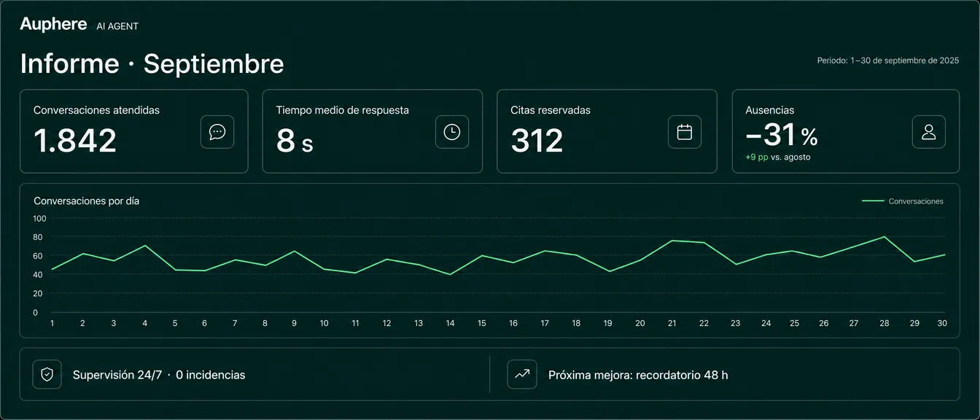Image resolution: width=980 pixels, height=420 pixels.
Task: Click the 1.842 conversations value
Action: pyautogui.click(x=75, y=140)
